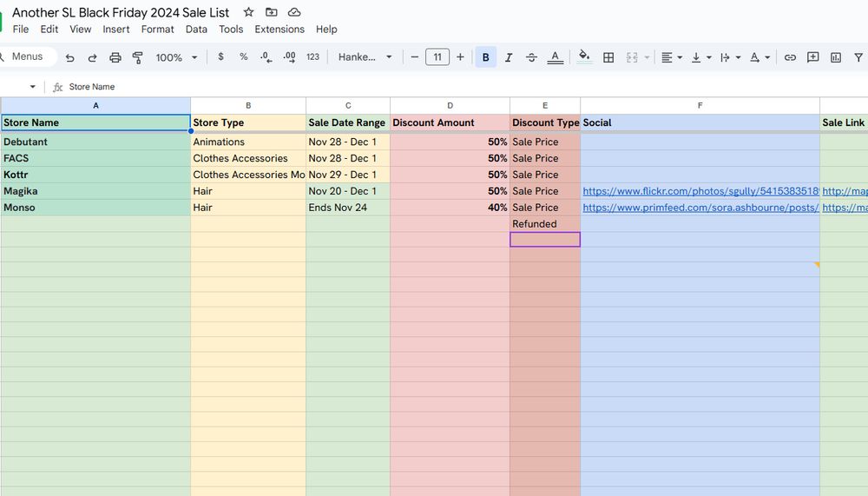This screenshot has width=868, height=496.
Task: Expand the merge cells dropdown arrow
Action: (647, 57)
